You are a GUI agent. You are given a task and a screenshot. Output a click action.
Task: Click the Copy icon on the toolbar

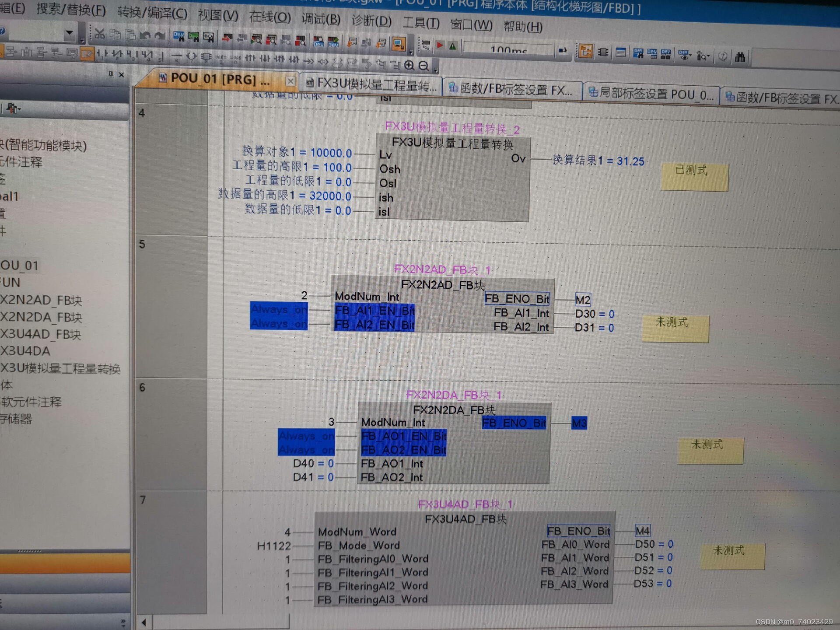click(115, 35)
